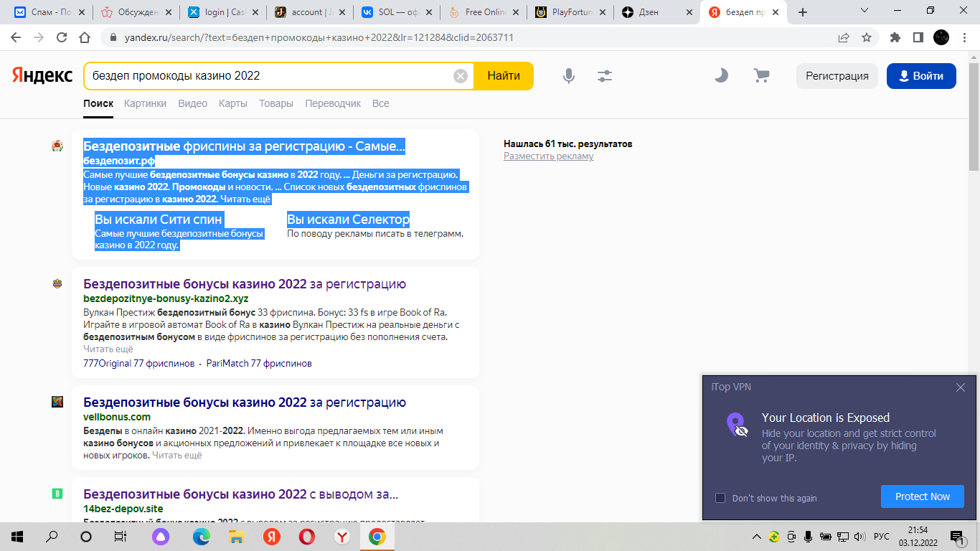Image resolution: width=980 pixels, height=551 pixels.
Task: Click the Yandex search input field
Action: (x=269, y=76)
